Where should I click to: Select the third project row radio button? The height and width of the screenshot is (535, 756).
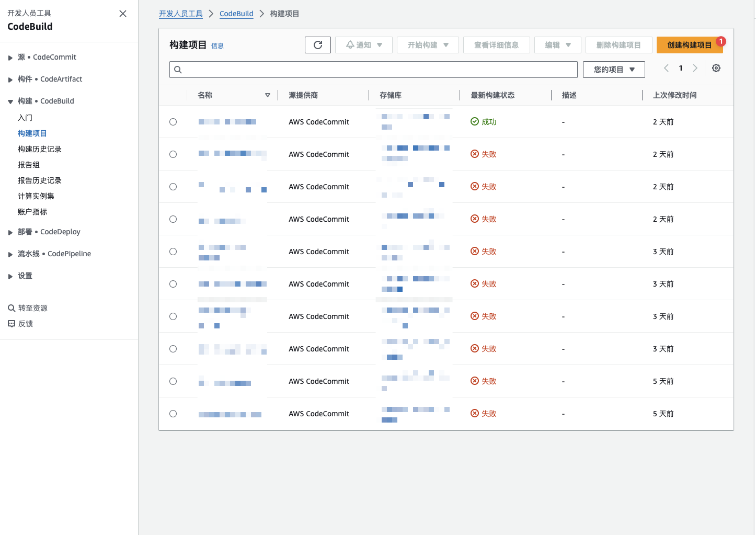pos(173,187)
